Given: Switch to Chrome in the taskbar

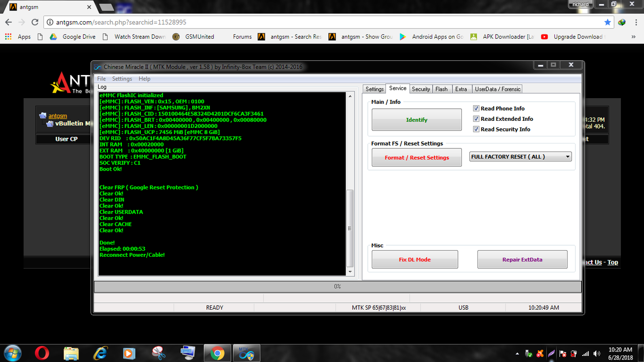Looking at the screenshot, I should pos(217,353).
